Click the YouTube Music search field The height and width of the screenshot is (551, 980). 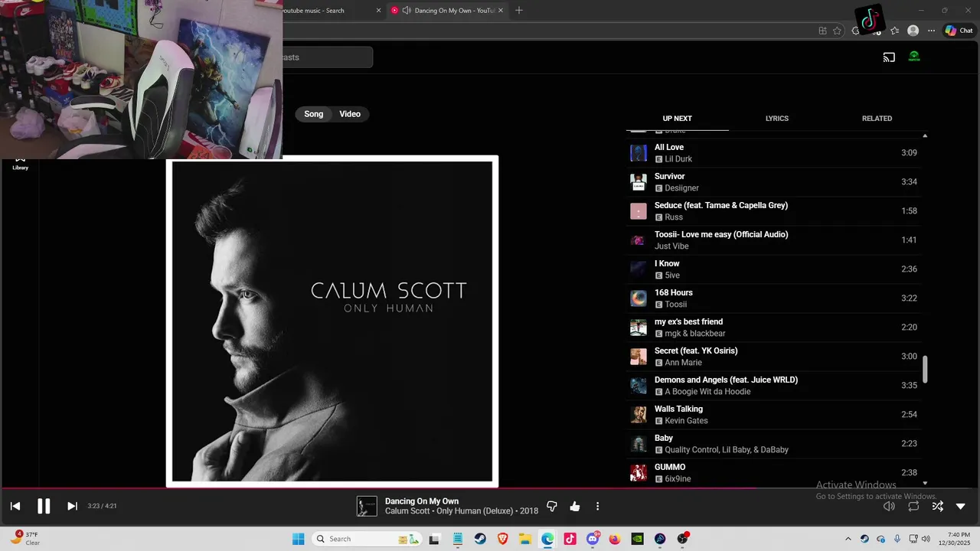point(327,57)
